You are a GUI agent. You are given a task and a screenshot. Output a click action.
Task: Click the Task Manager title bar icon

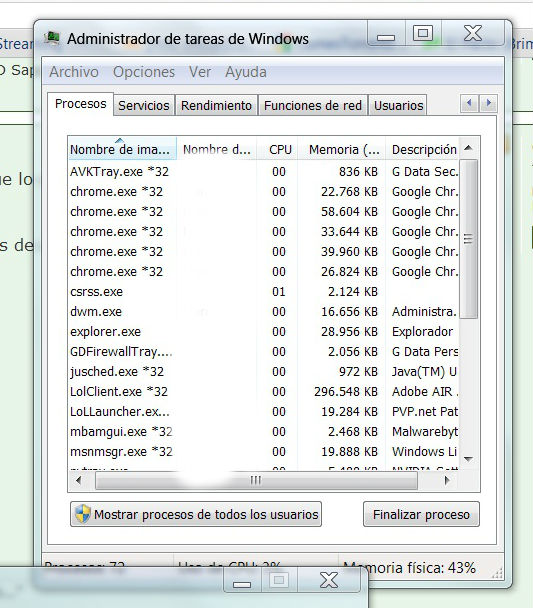[x=52, y=38]
